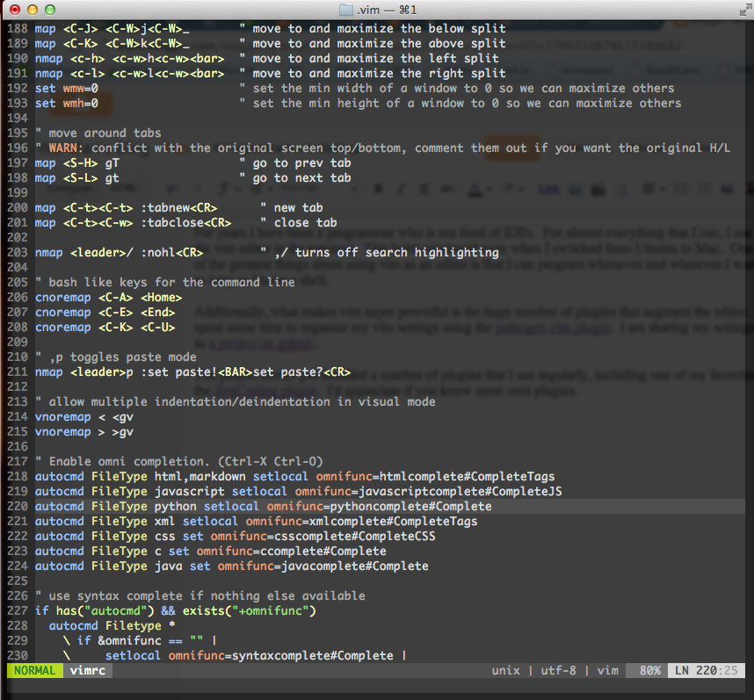Click 'htmlcomplete#CompleteTags' text

click(x=467, y=476)
